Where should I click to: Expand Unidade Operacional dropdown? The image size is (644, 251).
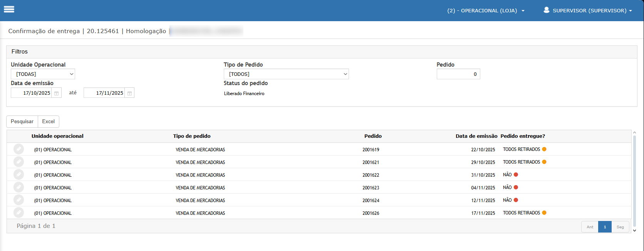[43, 74]
